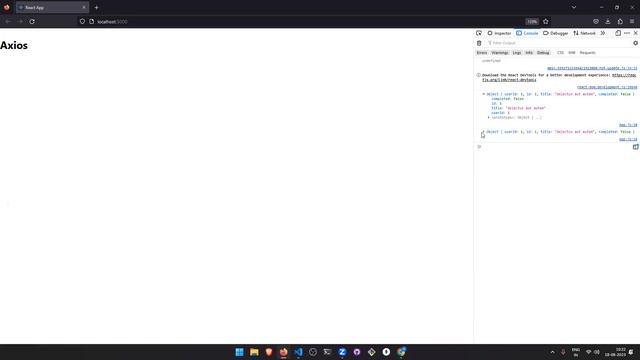Open Firefox application hamburger menu
640x360 pixels.
coord(632,21)
